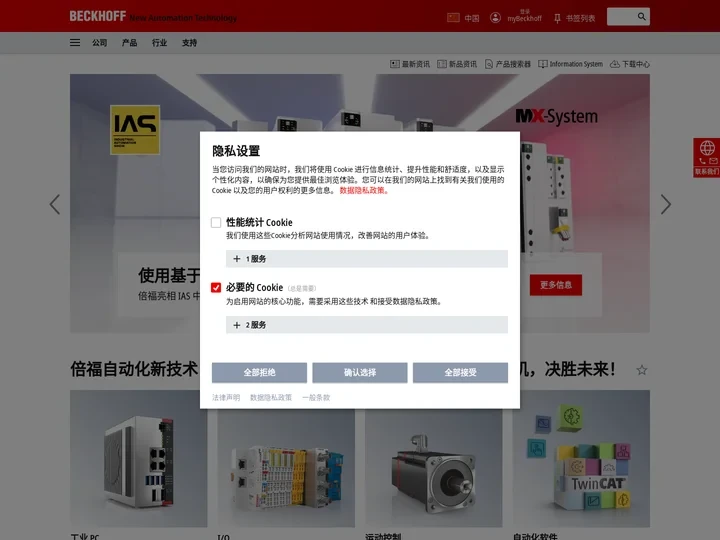Open the 公司 menu
The height and width of the screenshot is (540, 720).
pos(100,43)
